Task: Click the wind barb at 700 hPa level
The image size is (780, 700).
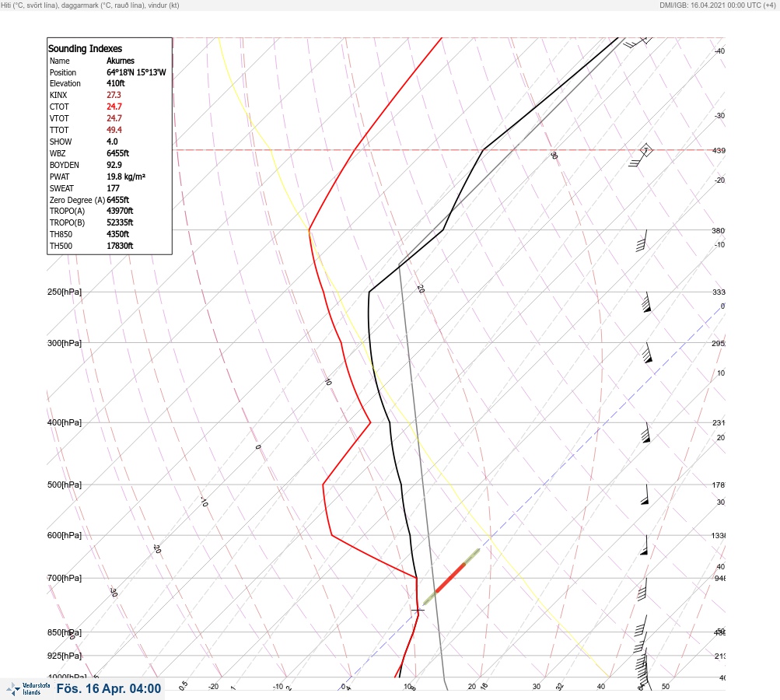Action: pyautogui.click(x=642, y=590)
